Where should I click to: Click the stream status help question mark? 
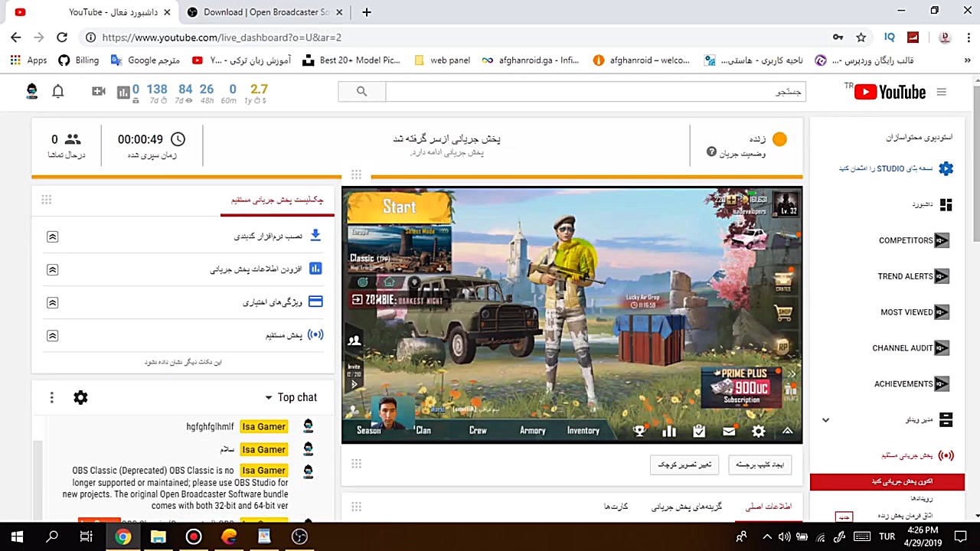click(x=711, y=152)
